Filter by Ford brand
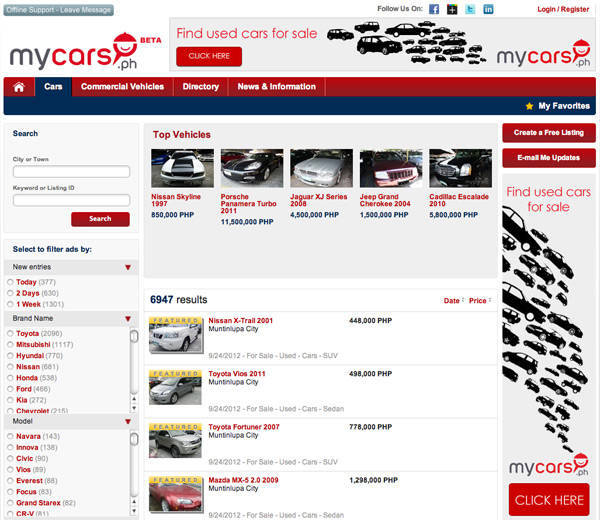This screenshot has height=520, width=600. [10, 389]
